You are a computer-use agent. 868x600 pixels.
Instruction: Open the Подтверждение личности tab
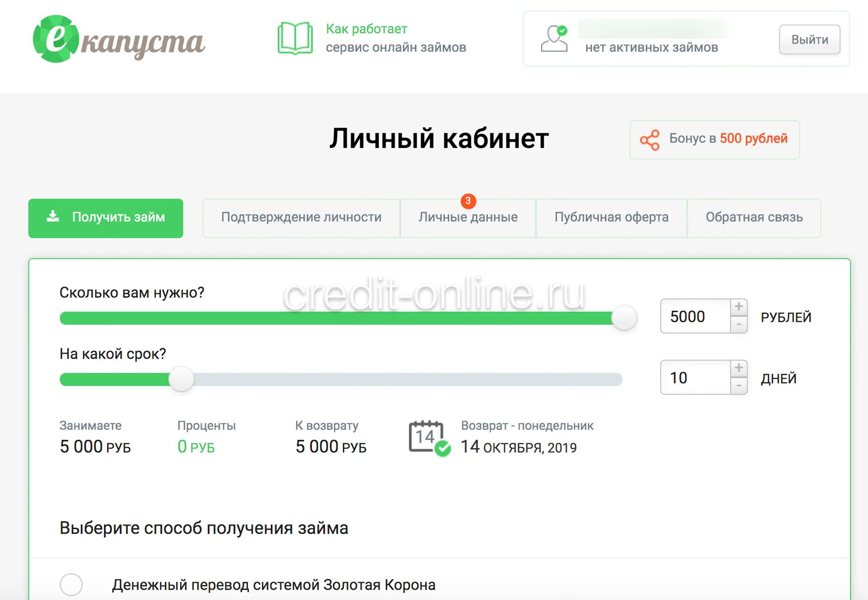(301, 218)
